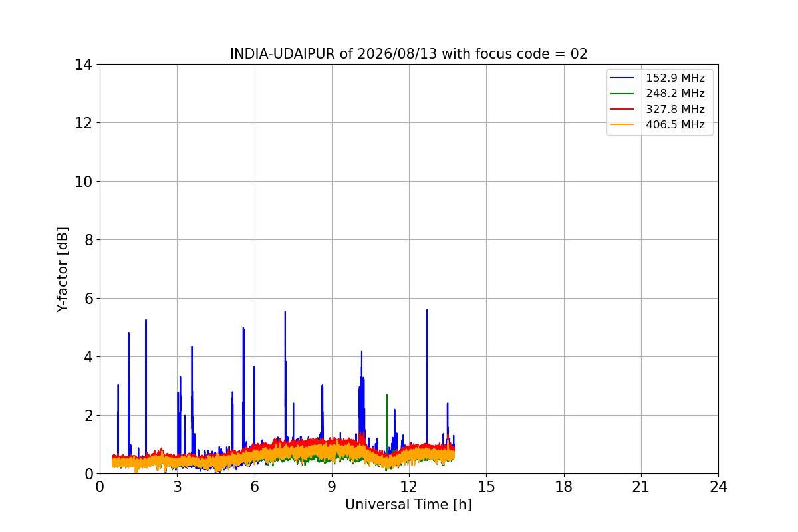Select the 327.8 MHz legend label
This screenshot has width=798, height=532.
[x=675, y=109]
